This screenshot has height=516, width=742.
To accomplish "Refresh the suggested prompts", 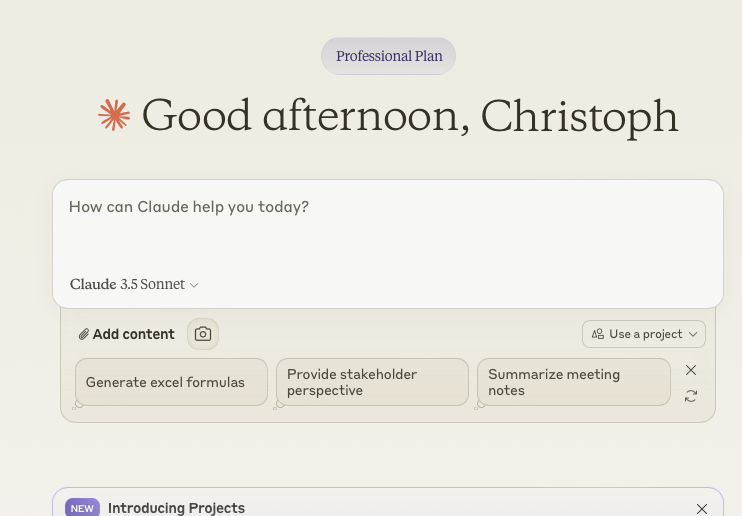I will (691, 396).
